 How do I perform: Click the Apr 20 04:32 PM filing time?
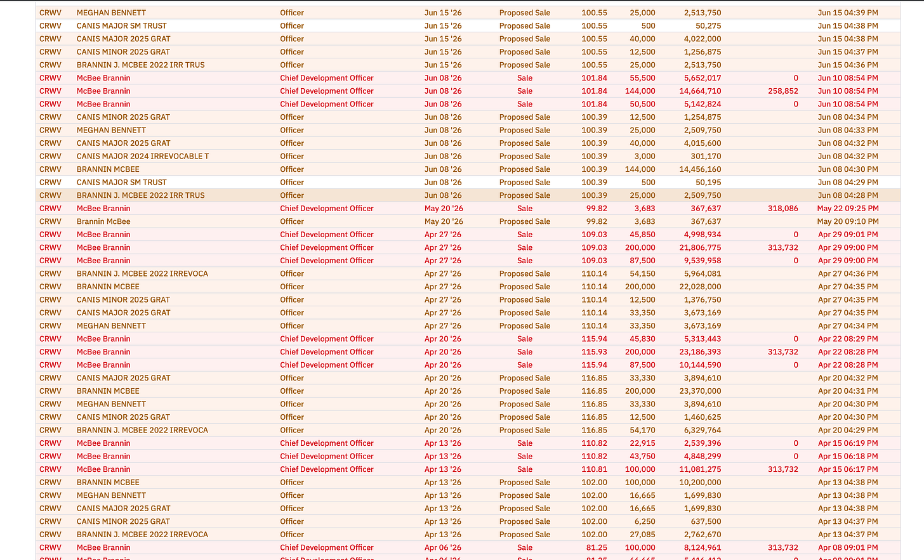click(x=848, y=378)
